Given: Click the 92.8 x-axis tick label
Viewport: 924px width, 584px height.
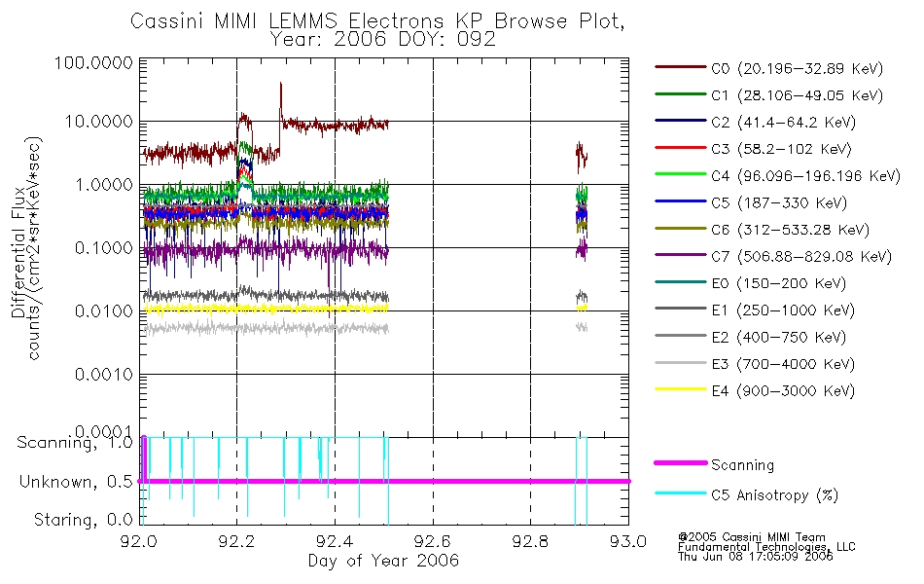Looking at the screenshot, I should click(531, 541).
